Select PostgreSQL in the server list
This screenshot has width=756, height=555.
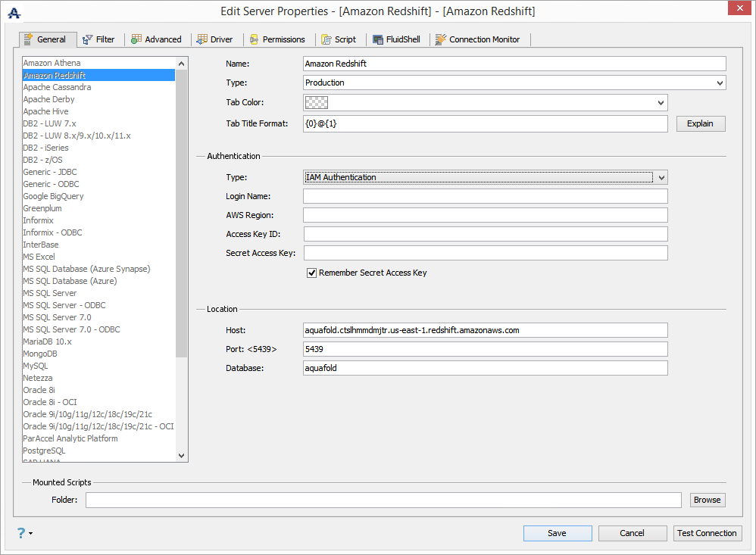point(44,451)
